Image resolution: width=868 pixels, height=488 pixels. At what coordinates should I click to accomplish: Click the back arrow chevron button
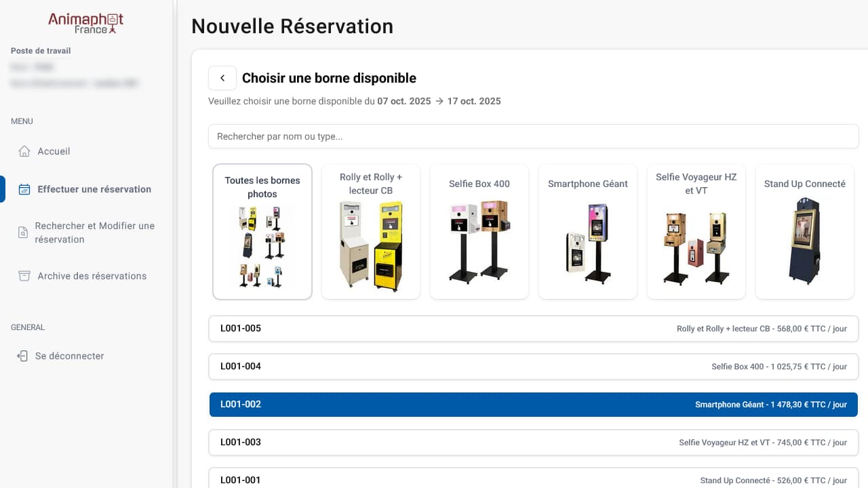pos(222,78)
